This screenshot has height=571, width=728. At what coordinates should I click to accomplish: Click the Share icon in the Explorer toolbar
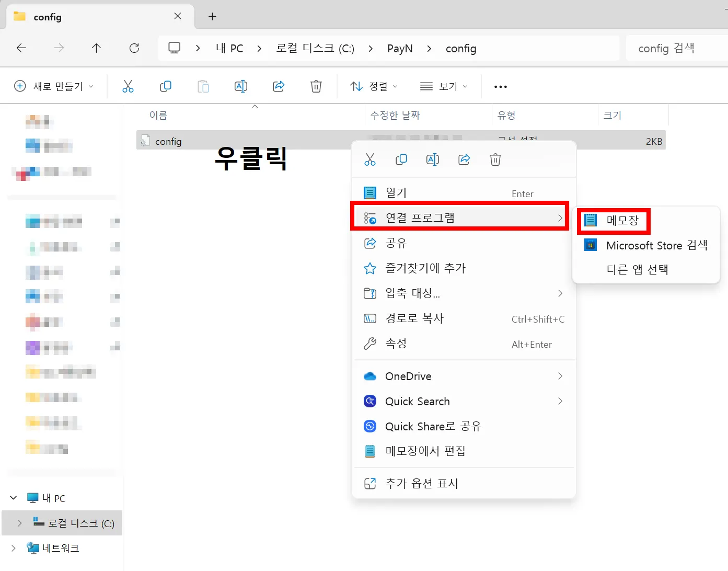coord(279,86)
